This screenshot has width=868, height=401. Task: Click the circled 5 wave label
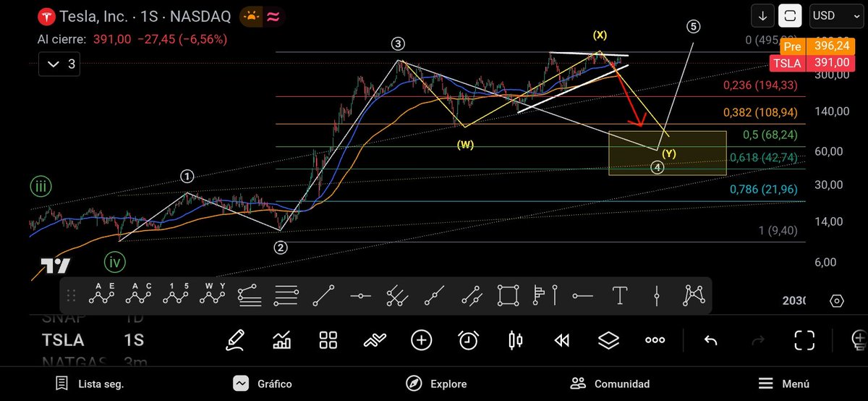(x=693, y=27)
